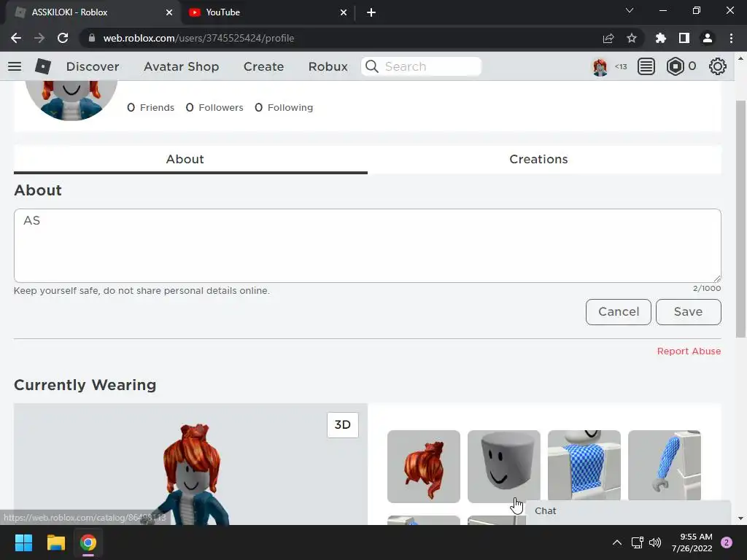
Task: Open the settings gear icon
Action: [x=718, y=66]
